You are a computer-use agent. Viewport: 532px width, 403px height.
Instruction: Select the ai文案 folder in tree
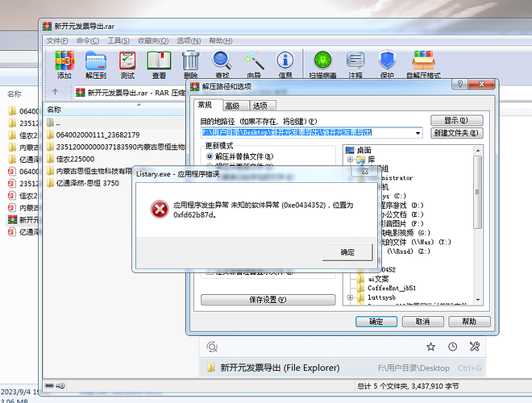click(378, 279)
